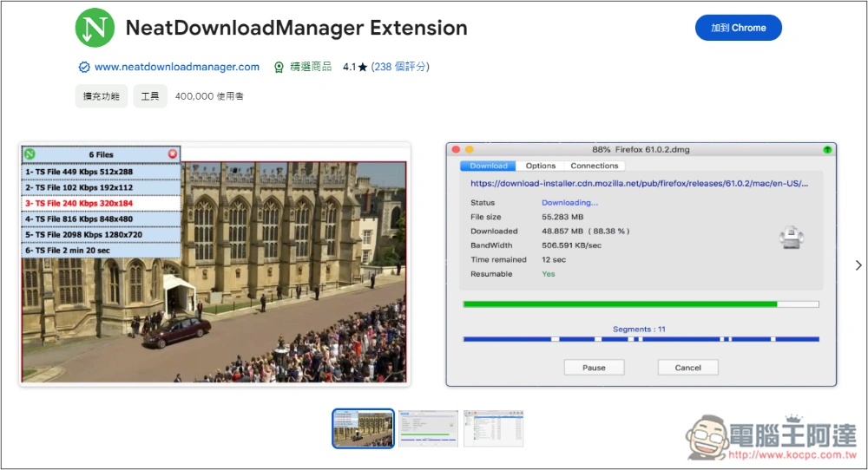
Task: Select '5- TS File 2098 Kbps 1280x720'
Action: (x=102, y=235)
